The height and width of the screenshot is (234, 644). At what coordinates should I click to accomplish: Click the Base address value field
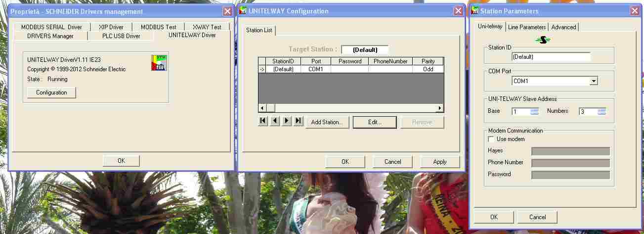[x=521, y=112]
